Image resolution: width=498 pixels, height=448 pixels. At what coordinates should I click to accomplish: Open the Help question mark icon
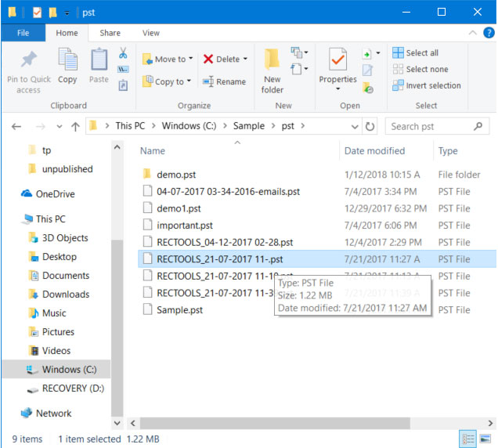click(x=489, y=33)
